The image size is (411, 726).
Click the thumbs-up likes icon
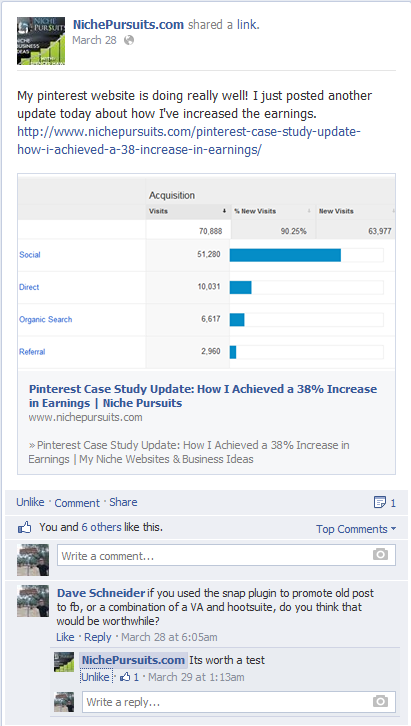point(25,527)
